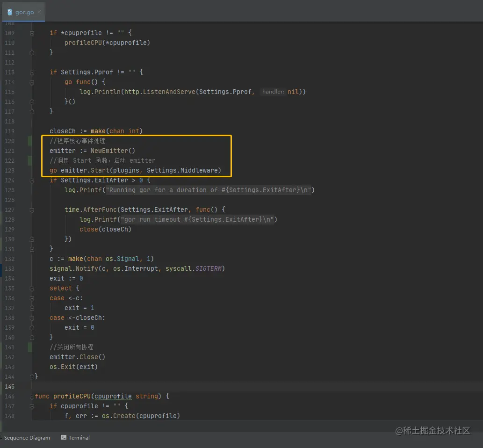Collapse the if block at line 109
This screenshot has height=448, width=483.
(32, 33)
